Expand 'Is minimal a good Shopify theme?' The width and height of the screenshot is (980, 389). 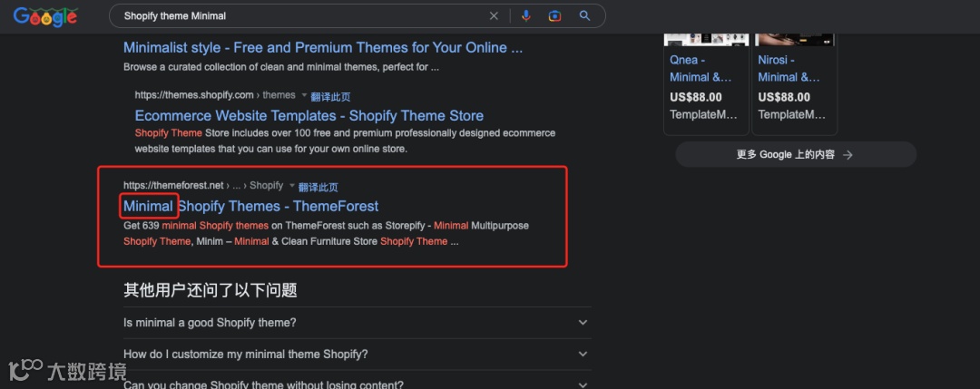pos(358,323)
